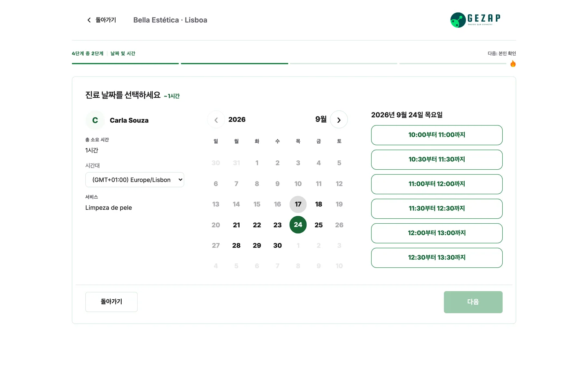Open the Europe/Lisbon timezone dropdown
Screen dimensions: 588x368
click(x=135, y=180)
